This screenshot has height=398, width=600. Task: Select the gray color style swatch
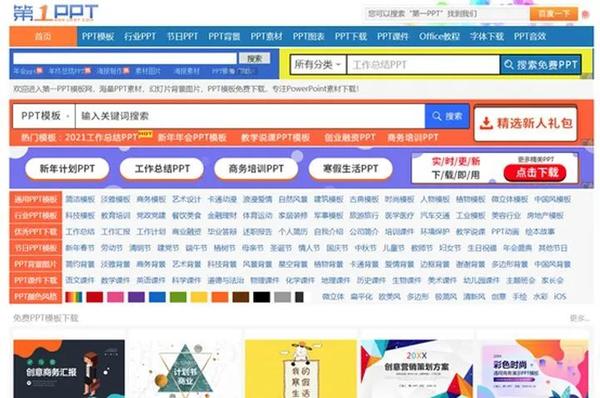[x=282, y=297]
